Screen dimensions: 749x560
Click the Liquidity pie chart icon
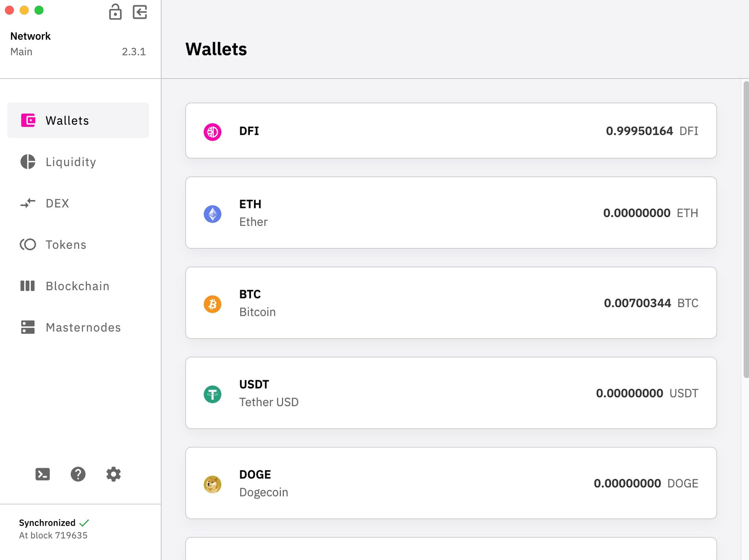(28, 162)
